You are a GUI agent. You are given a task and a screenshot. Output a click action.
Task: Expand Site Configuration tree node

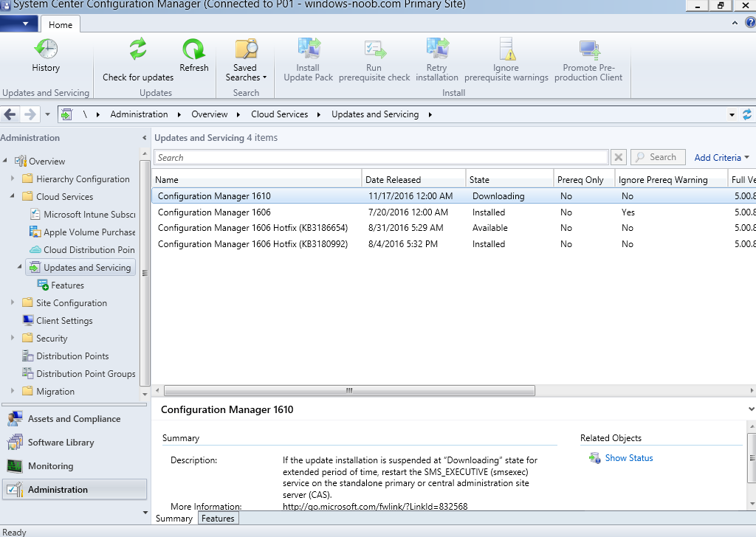click(x=13, y=302)
